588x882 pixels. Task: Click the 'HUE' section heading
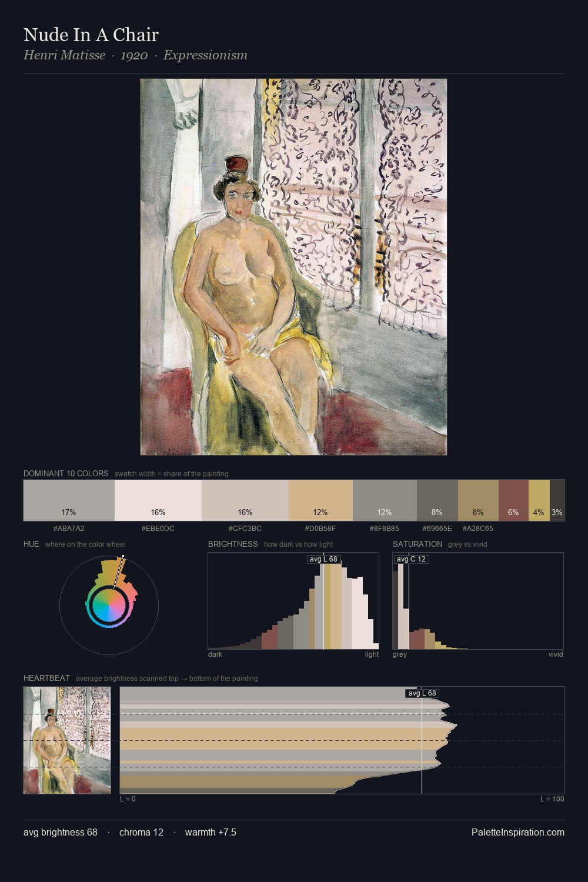(31, 544)
